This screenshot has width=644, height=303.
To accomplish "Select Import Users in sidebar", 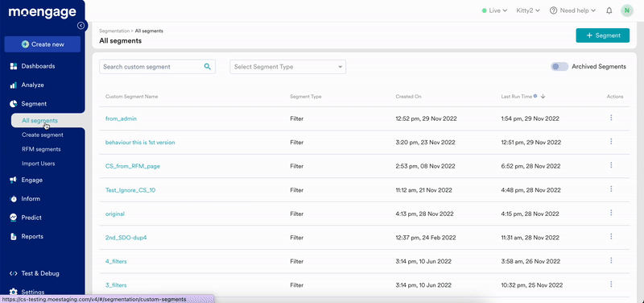I will tap(38, 164).
